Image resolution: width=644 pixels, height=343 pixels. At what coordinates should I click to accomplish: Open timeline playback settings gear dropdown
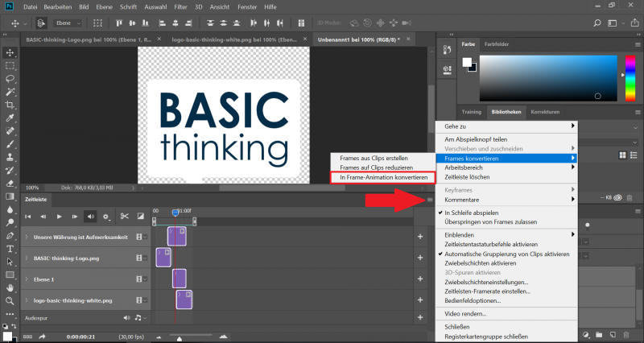[106, 217]
